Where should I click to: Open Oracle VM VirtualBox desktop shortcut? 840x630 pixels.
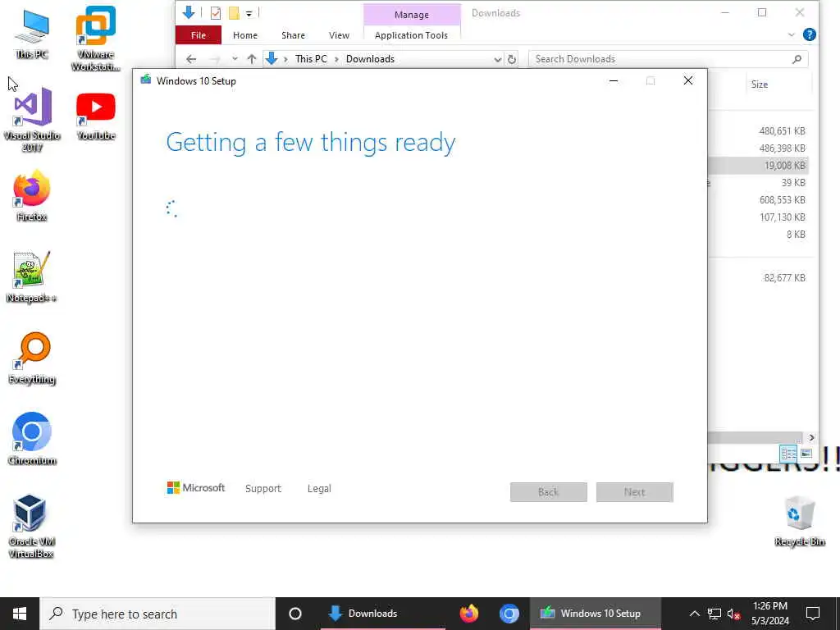click(32, 527)
